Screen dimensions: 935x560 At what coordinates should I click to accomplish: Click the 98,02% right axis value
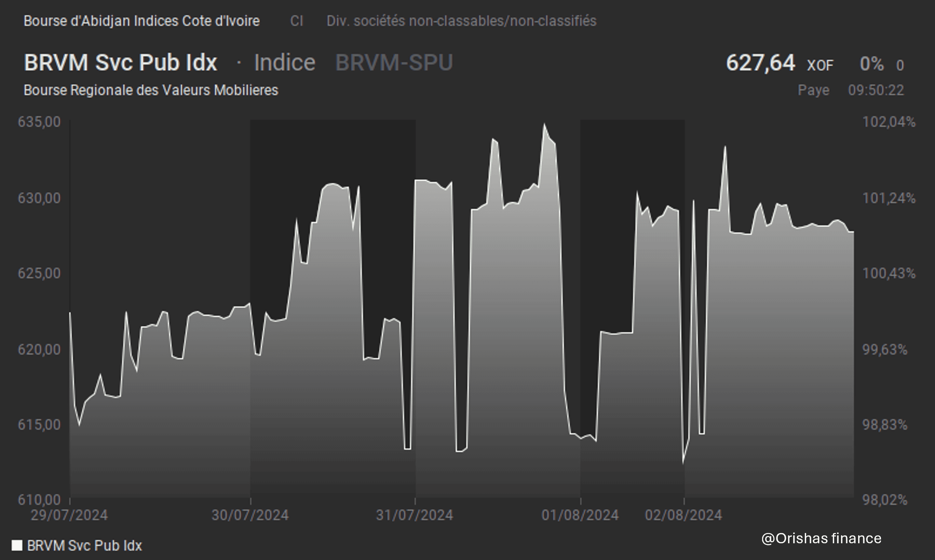885,500
